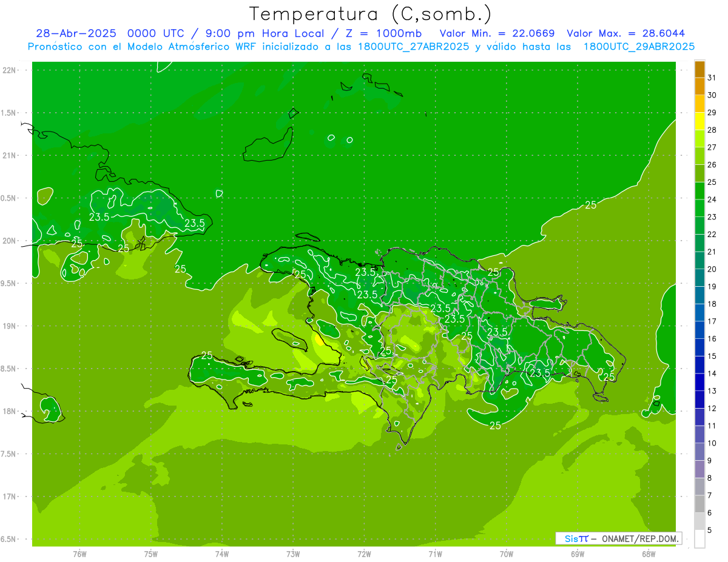Click the '71W' longitude axis label
The image size is (728, 562).
point(435,554)
